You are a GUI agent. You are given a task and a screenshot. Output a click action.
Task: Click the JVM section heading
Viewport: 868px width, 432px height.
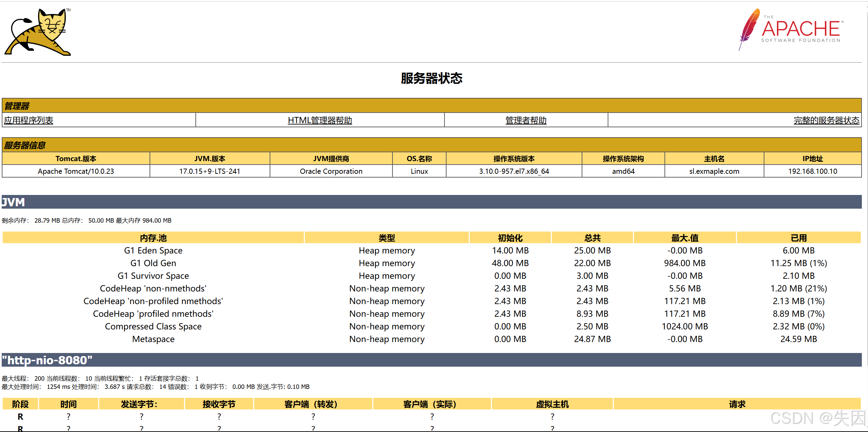point(431,202)
